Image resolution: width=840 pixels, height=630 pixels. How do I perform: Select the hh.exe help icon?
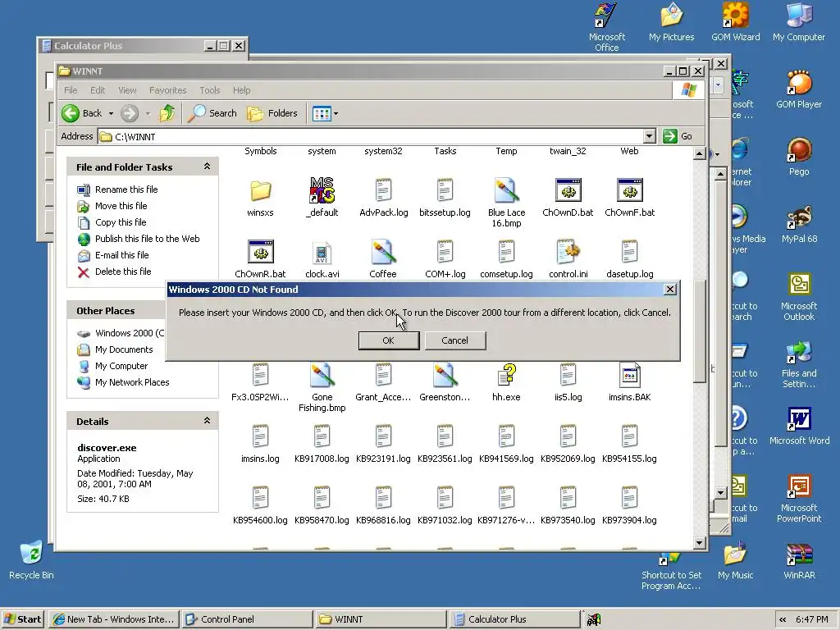(506, 375)
